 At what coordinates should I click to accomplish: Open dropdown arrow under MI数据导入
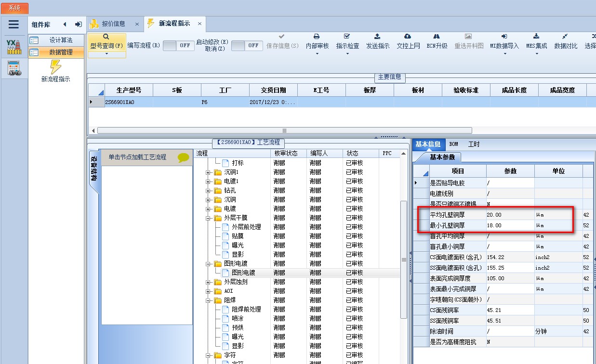[x=504, y=53]
